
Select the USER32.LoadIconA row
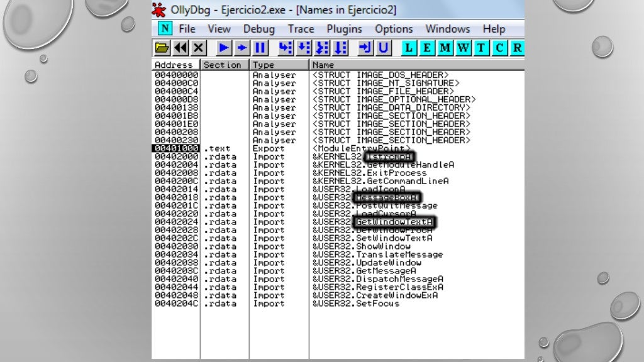[x=338, y=189]
